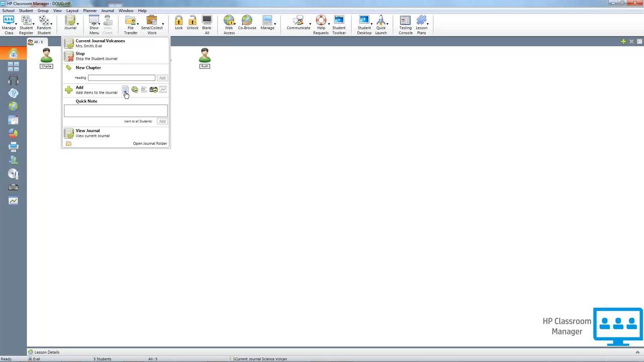Screen dimensions: 644x362
Task: Open the School menu
Action: point(8,11)
